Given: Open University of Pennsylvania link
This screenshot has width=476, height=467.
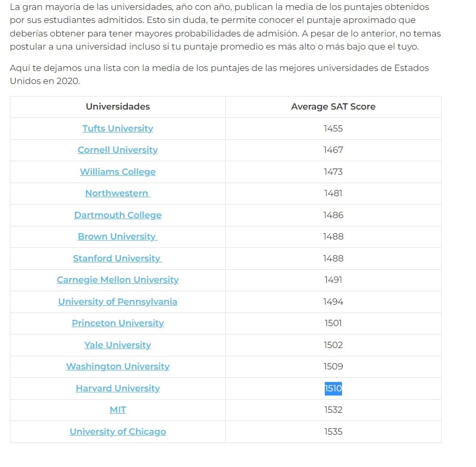Looking at the screenshot, I should [118, 302].
